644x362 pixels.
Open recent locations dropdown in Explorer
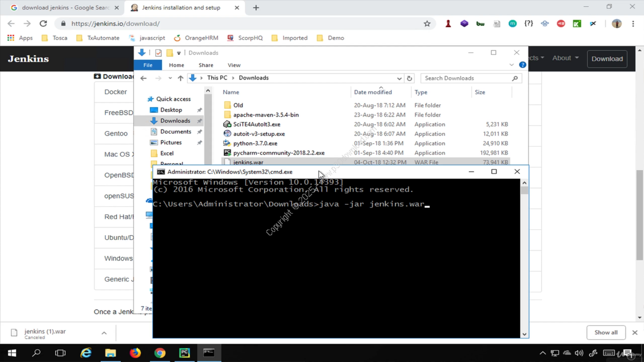coord(170,78)
